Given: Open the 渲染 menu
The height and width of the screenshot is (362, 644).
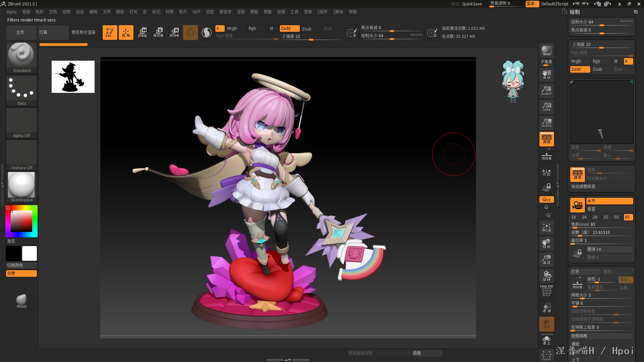Looking at the screenshot, I should tap(240, 12).
